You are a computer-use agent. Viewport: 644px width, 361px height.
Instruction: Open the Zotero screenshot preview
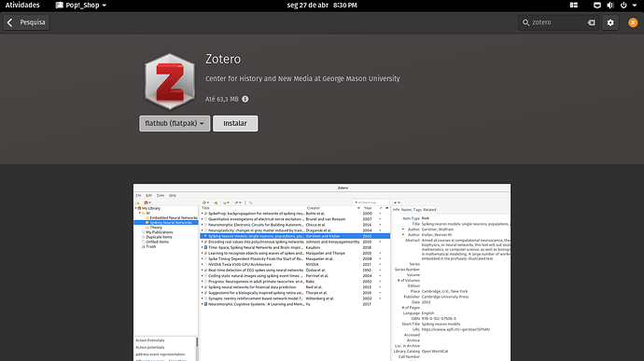point(322,272)
